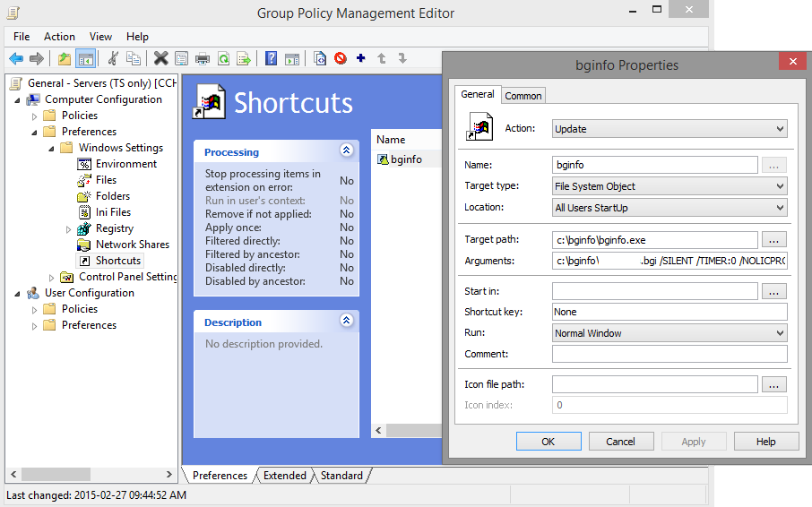Click Help button in bginfo Properties
Screen dimensions: 812x507
(x=766, y=442)
